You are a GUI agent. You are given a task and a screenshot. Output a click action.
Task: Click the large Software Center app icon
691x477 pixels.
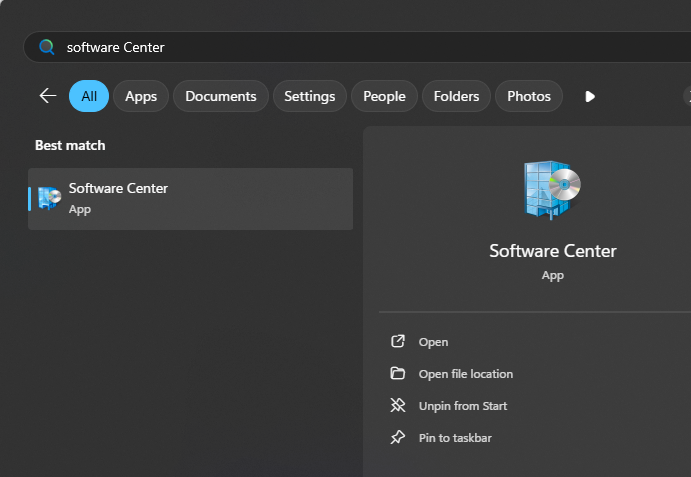[552, 190]
